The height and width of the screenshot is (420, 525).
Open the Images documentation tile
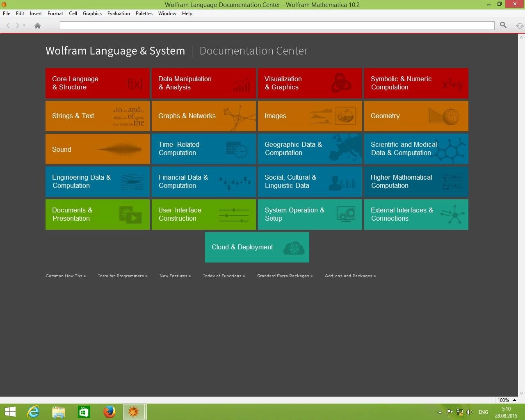pos(310,116)
